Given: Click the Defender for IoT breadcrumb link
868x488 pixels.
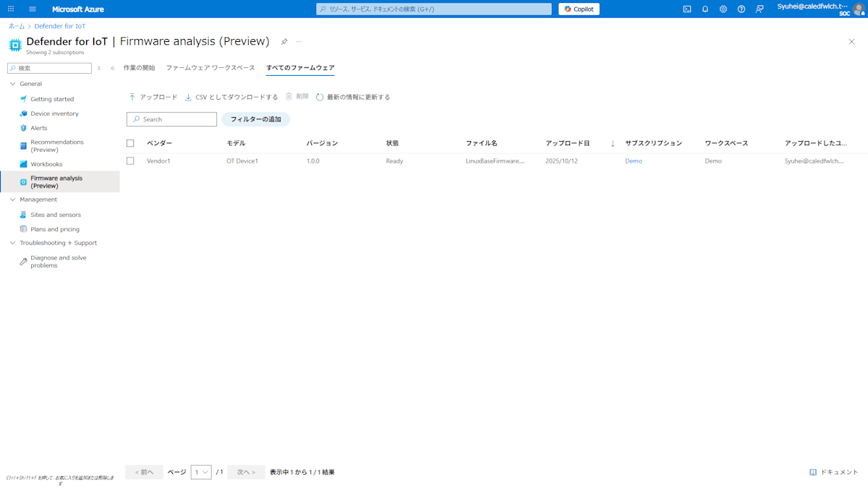Looking at the screenshot, I should click(60, 26).
